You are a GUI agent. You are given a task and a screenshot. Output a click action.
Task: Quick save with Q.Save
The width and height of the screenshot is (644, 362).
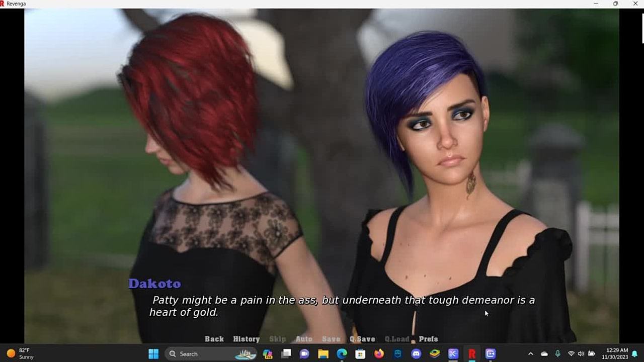(x=362, y=339)
